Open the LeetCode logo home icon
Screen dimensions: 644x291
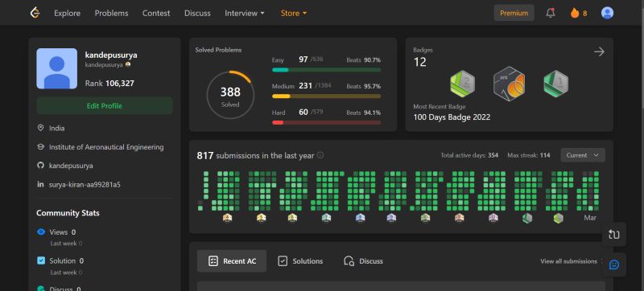pyautogui.click(x=35, y=13)
